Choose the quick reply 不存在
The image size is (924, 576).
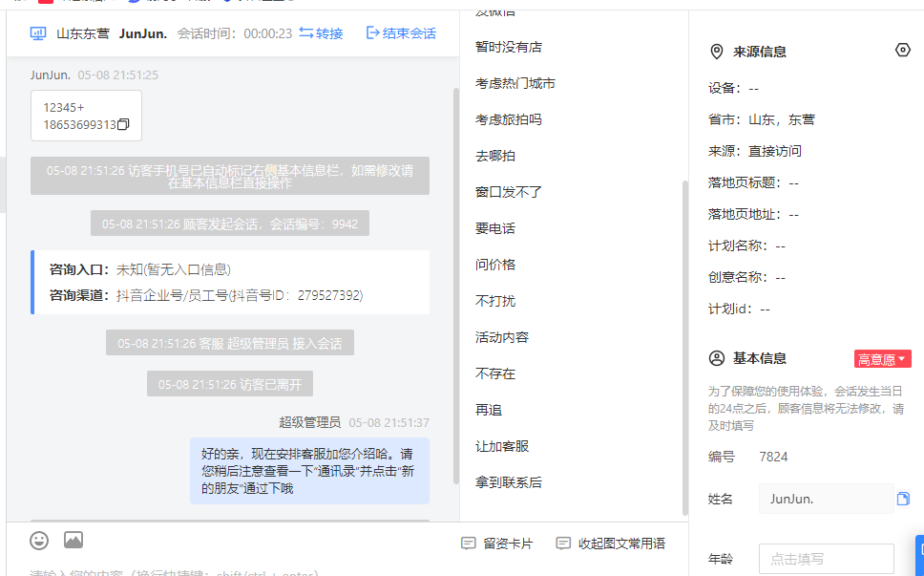495,373
